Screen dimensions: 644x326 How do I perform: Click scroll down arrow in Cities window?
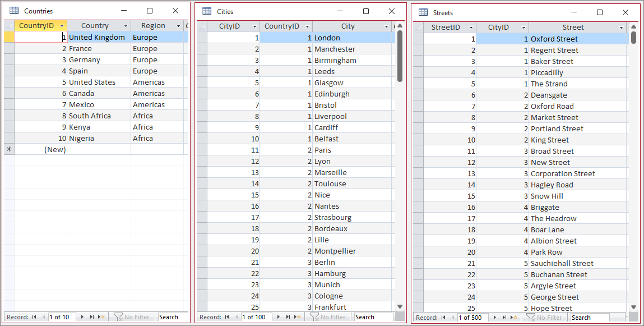coord(400,307)
